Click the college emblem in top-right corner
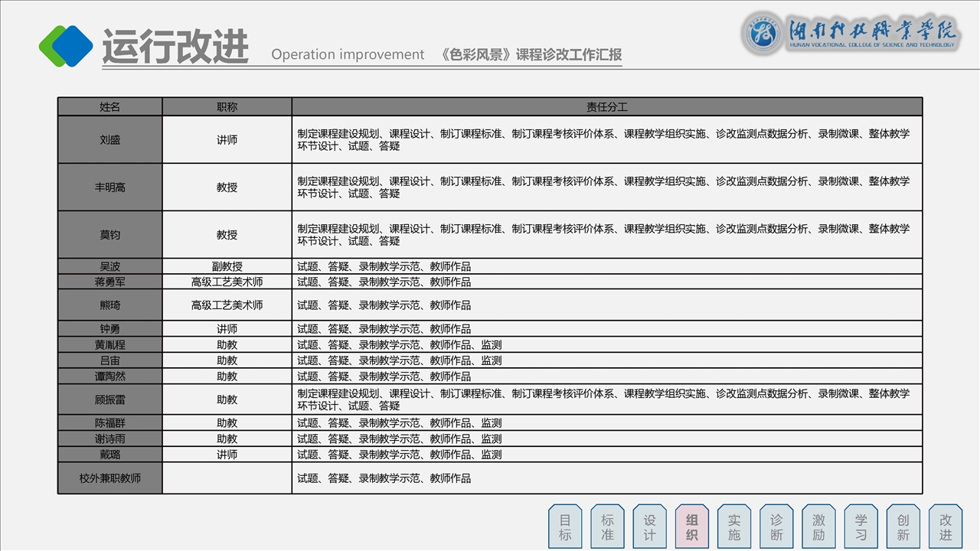The image size is (980, 551). [763, 34]
